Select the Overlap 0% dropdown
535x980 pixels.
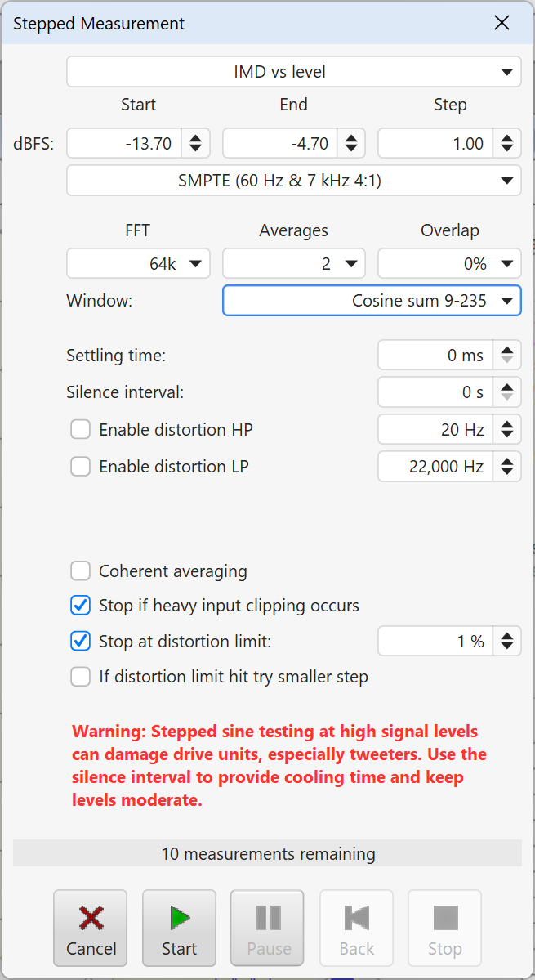click(x=449, y=264)
